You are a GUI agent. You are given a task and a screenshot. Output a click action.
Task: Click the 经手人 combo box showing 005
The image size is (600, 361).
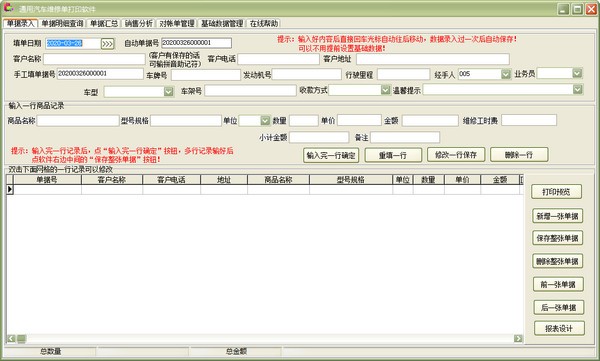pyautogui.click(x=484, y=74)
